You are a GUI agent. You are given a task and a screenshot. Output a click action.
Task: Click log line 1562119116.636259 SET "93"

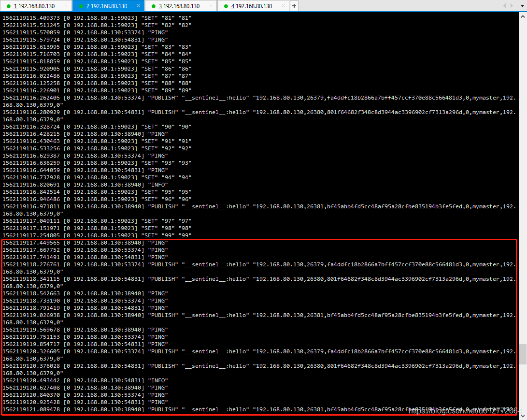pos(97,163)
